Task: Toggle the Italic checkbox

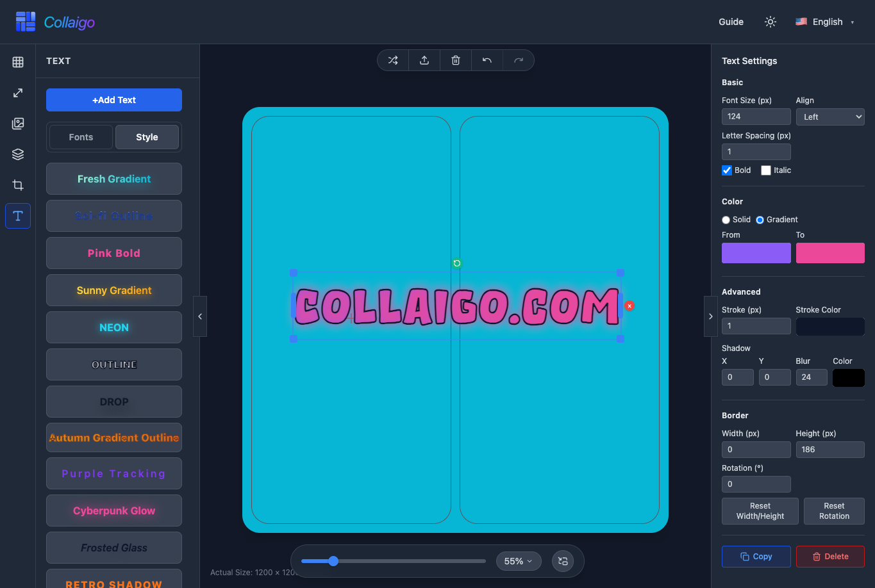Action: [x=766, y=170]
